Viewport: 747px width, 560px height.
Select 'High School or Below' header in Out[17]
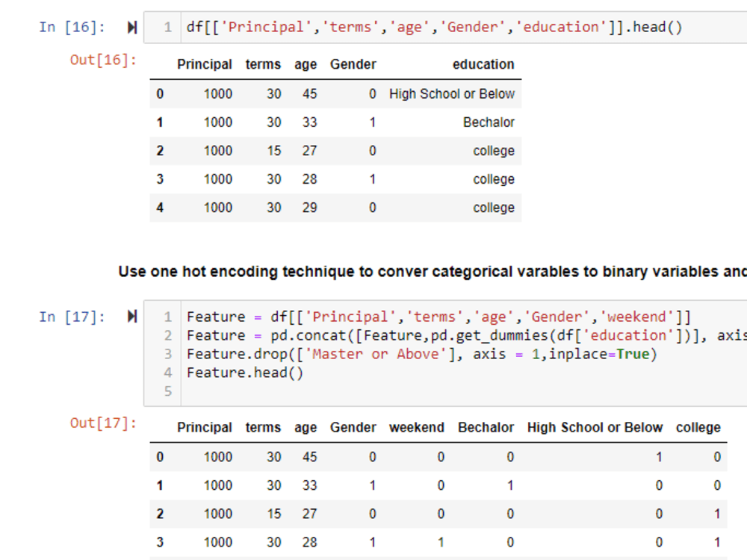pyautogui.click(x=595, y=427)
